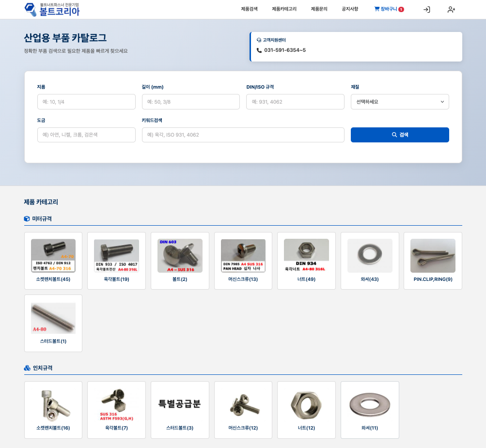The width and height of the screenshot is (486, 448).
Task: Open 제품카테고리 menu
Action: point(284,9)
